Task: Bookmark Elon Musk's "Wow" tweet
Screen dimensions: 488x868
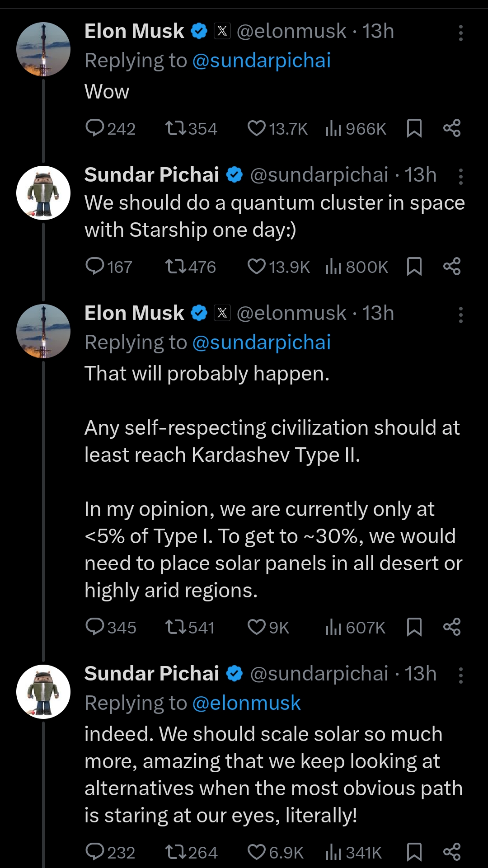Action: [414, 128]
